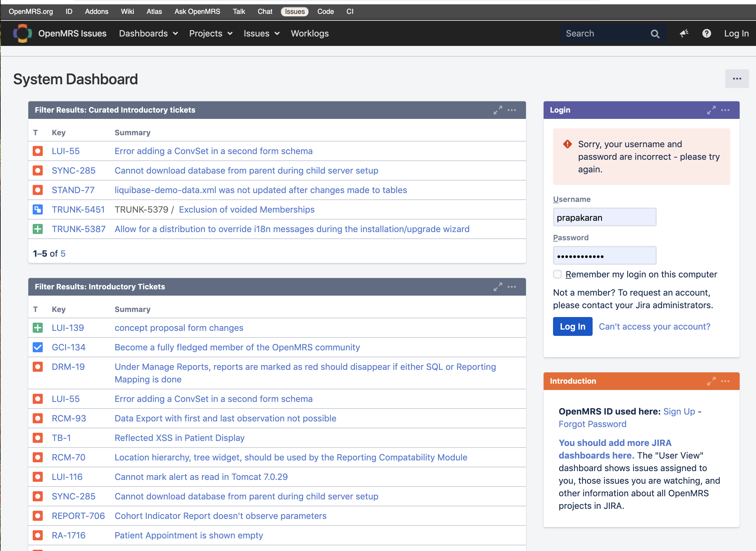Open Chat in the top bar
The width and height of the screenshot is (756, 551).
pos(265,11)
